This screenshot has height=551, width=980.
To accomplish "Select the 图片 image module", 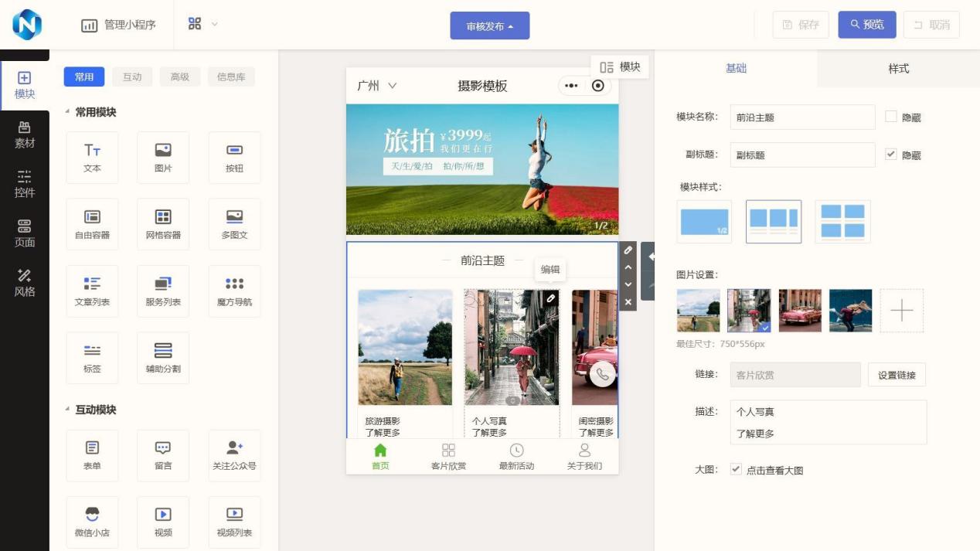I will point(163,158).
